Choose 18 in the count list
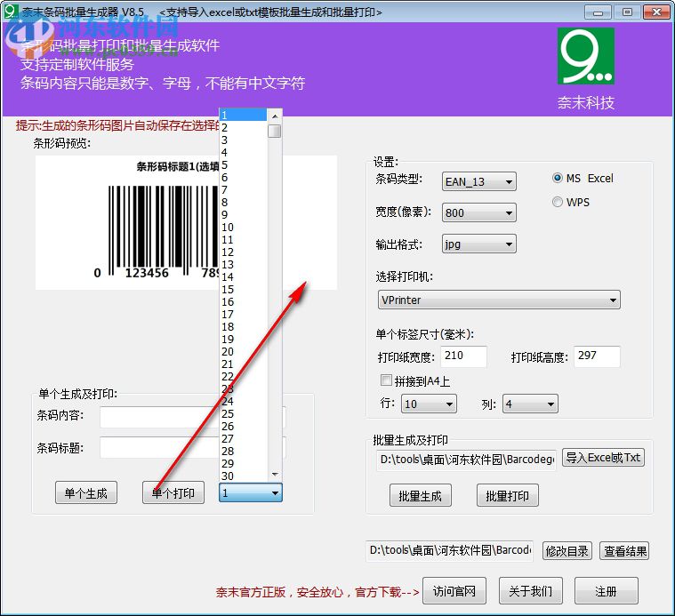This screenshot has height=616, width=675. tap(243, 326)
